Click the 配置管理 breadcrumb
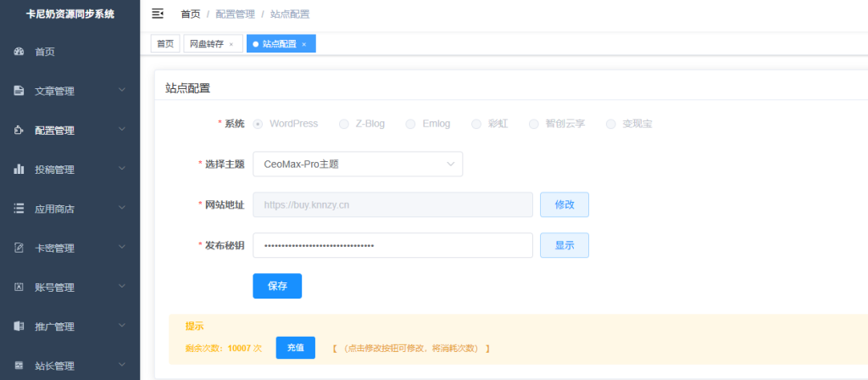 point(235,14)
